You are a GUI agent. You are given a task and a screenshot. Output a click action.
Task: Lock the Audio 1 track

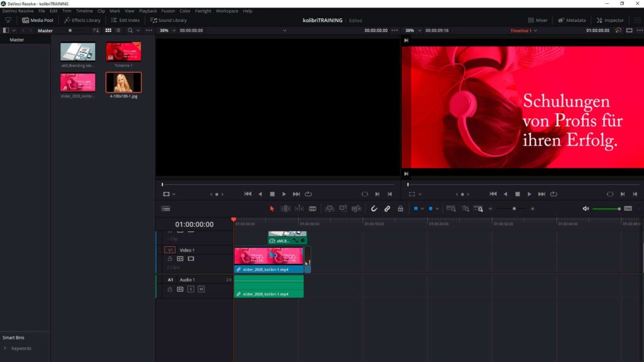[170, 289]
